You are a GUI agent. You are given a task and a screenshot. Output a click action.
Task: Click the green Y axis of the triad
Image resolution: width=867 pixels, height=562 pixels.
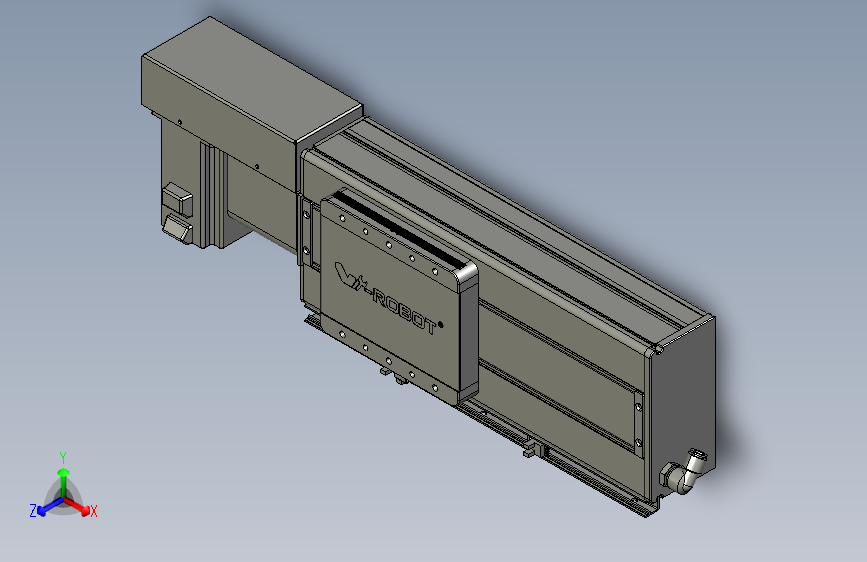64,483
